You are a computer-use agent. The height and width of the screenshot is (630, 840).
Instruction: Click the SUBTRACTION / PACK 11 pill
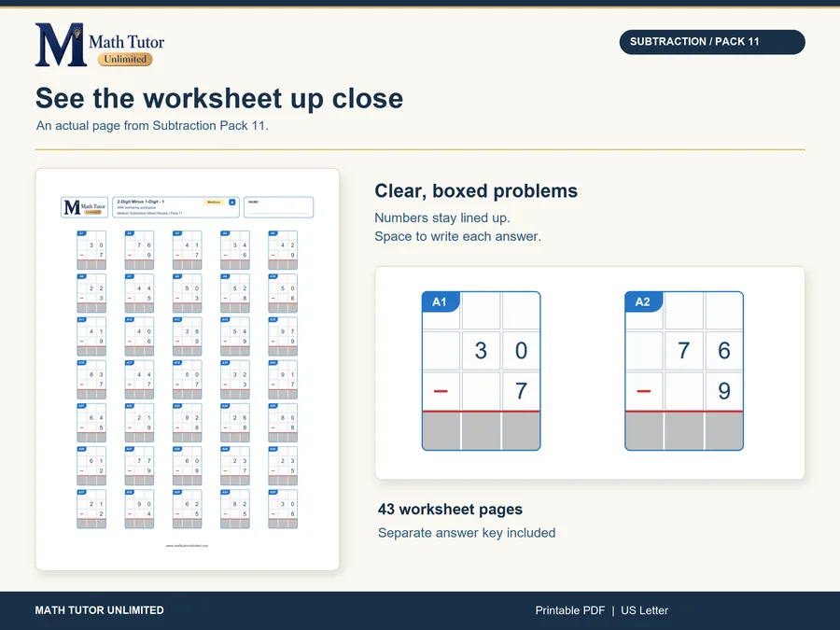[712, 42]
